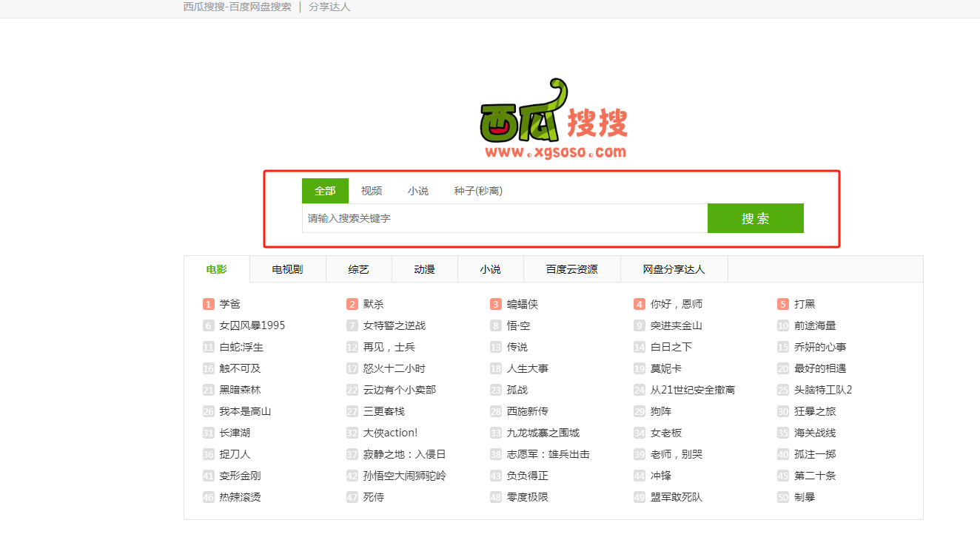Open the movie link 莫妮卡
The height and width of the screenshot is (554, 980).
point(666,368)
